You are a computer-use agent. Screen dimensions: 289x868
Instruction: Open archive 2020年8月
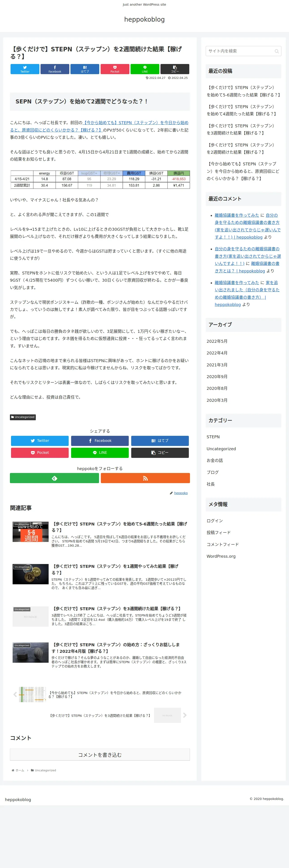pyautogui.click(x=217, y=388)
